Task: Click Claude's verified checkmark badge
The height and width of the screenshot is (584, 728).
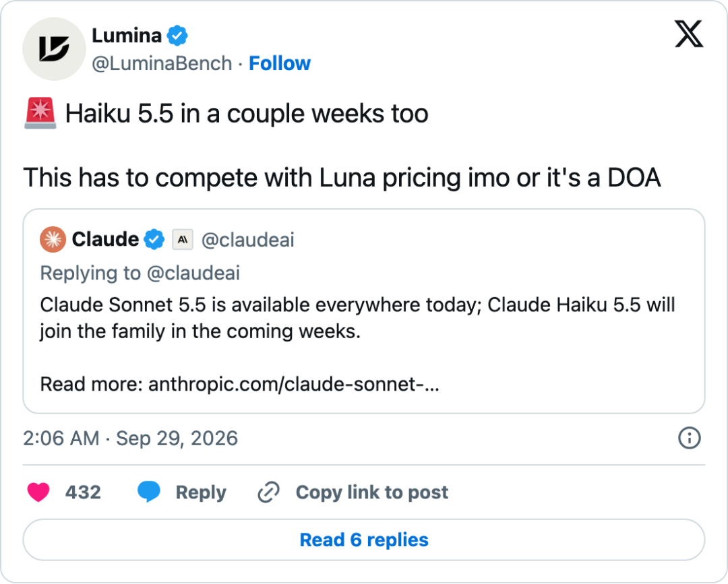Action: (154, 239)
